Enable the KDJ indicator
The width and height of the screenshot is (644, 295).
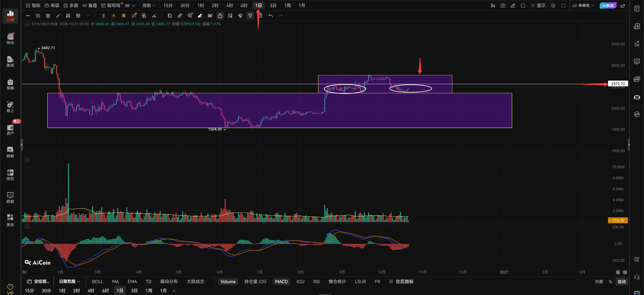(300, 281)
